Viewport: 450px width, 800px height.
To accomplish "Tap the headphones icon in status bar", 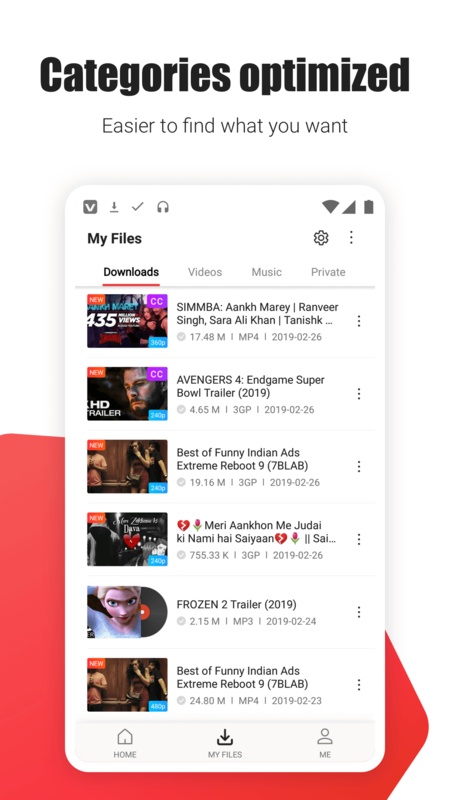I will [163, 207].
